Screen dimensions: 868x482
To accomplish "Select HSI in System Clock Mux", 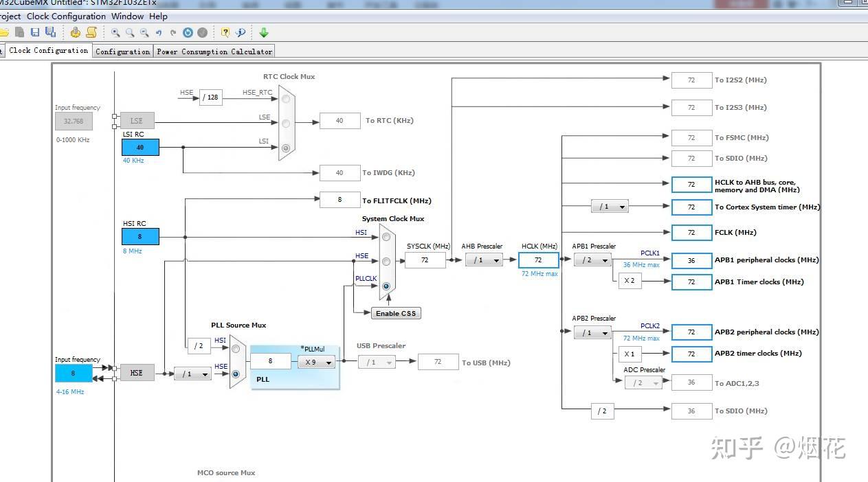I will (x=386, y=237).
